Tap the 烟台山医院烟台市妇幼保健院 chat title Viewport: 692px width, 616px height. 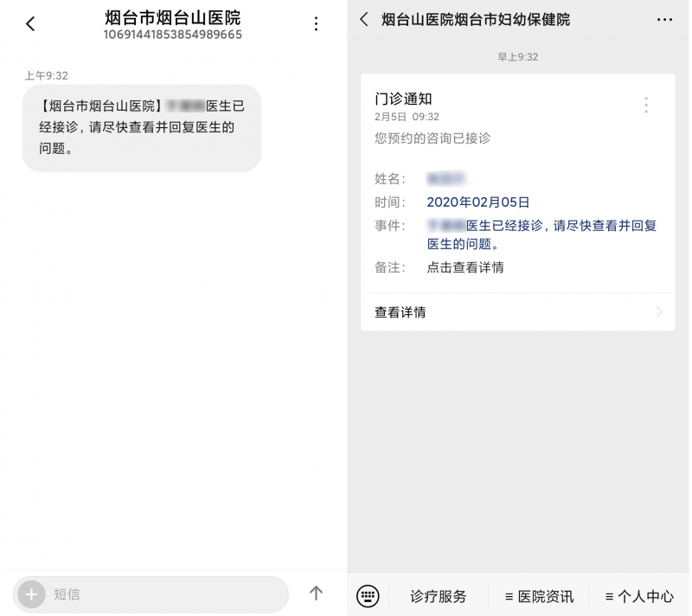tap(476, 19)
